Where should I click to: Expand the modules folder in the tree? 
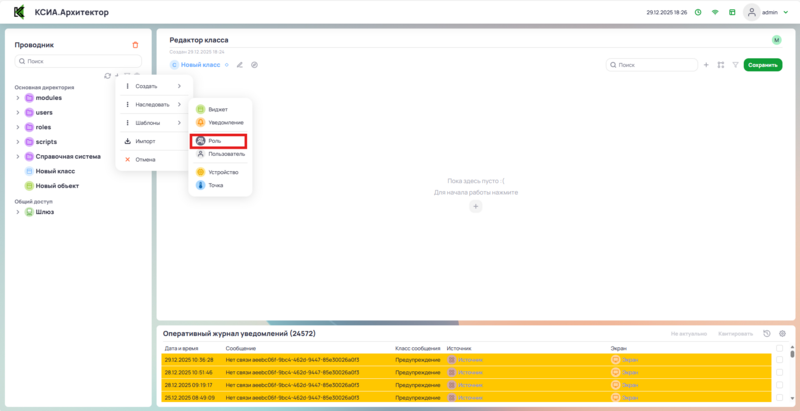(x=17, y=98)
